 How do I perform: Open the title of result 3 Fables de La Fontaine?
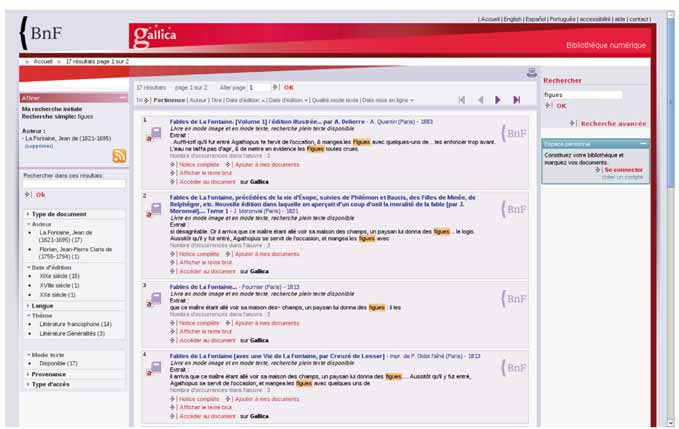pyautogui.click(x=203, y=287)
